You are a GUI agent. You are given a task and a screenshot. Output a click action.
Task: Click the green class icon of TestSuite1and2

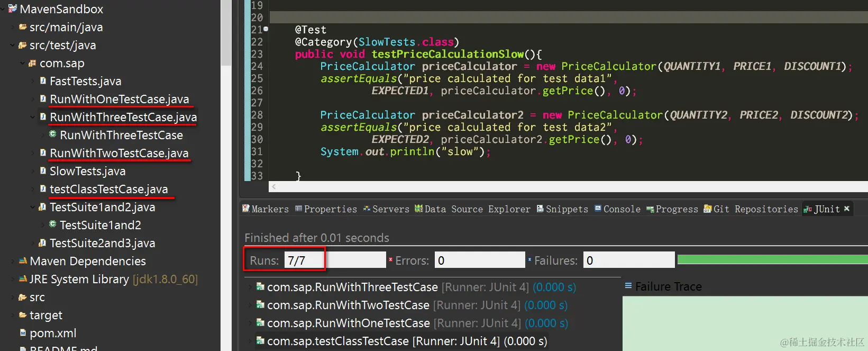[53, 224]
